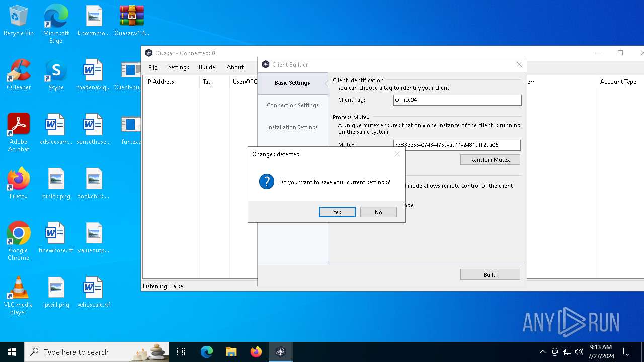Click the IP Address column header

(171, 82)
